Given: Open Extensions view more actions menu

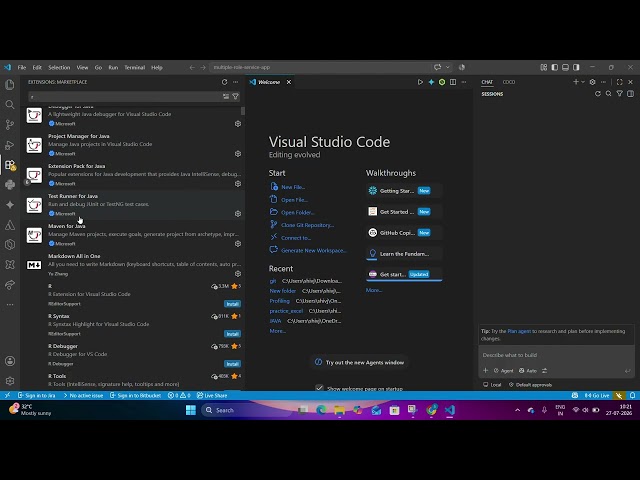Looking at the screenshot, I should [x=236, y=82].
